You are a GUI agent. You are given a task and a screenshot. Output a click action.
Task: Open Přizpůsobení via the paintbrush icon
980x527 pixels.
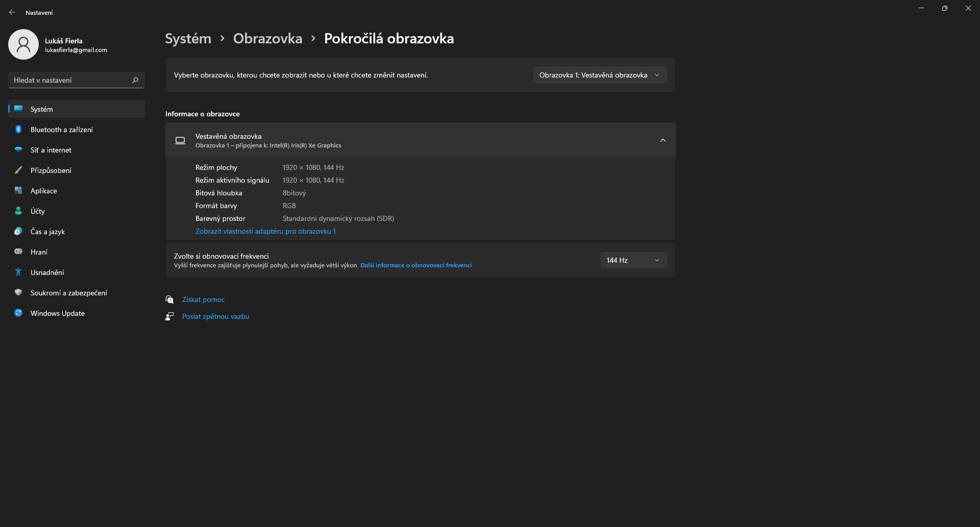[18, 170]
